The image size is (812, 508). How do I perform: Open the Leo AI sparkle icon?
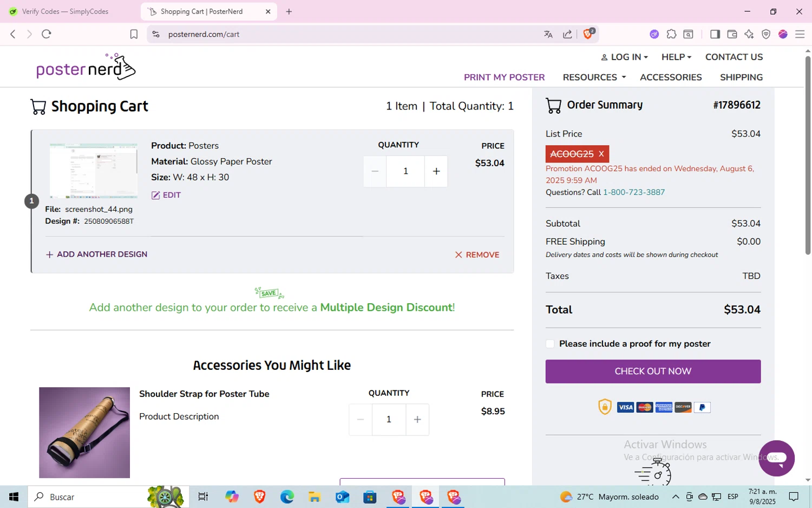(749, 34)
